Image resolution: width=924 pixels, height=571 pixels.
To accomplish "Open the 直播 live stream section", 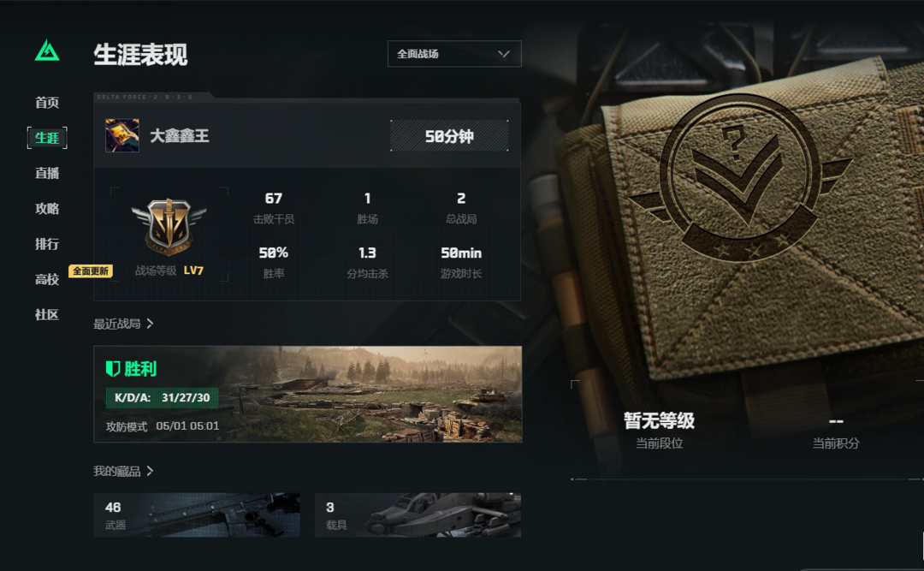I will click(47, 174).
